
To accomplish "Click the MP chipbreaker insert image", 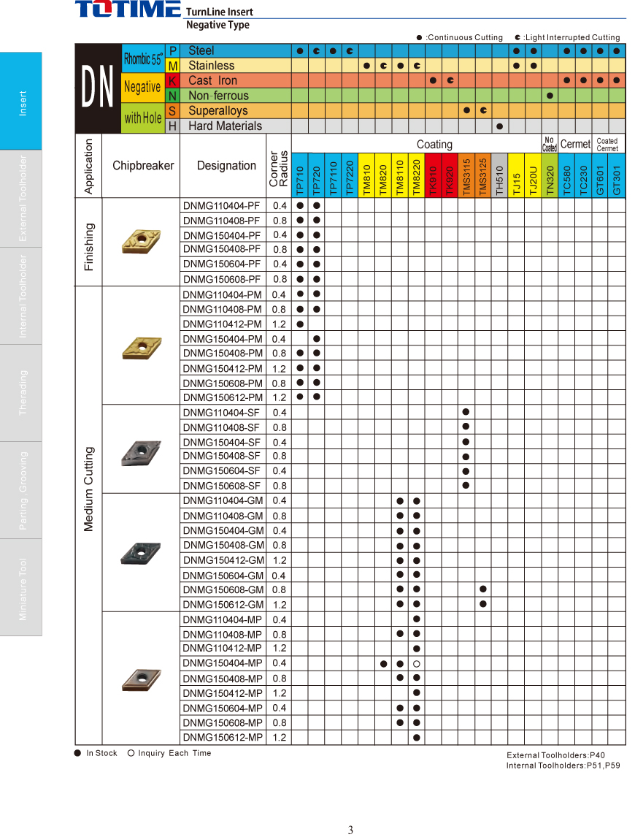I will coord(140,679).
